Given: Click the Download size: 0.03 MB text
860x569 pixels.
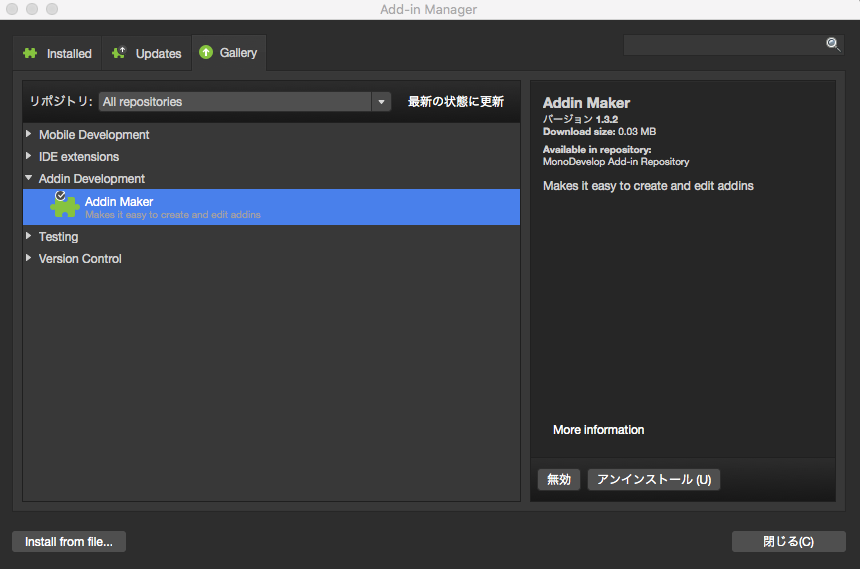Looking at the screenshot, I should pyautogui.click(x=599, y=132).
